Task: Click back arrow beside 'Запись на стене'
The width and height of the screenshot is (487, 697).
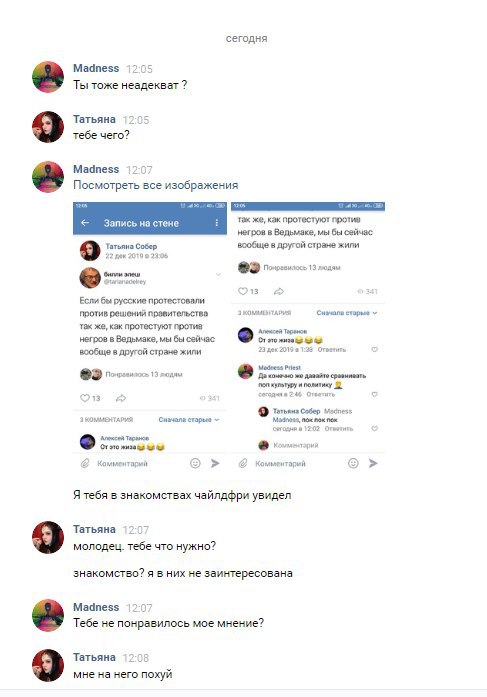Action: (85, 223)
